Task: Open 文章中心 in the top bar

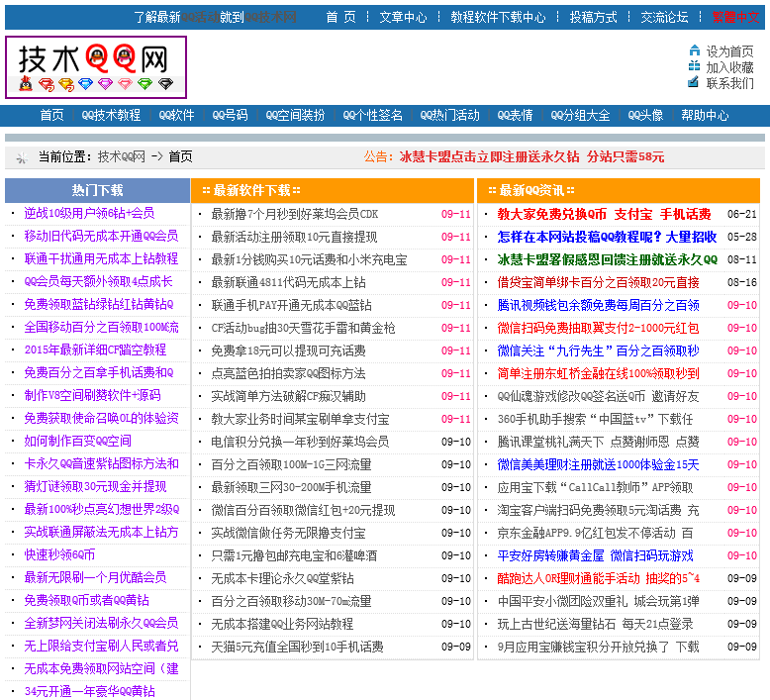Action: pos(403,17)
